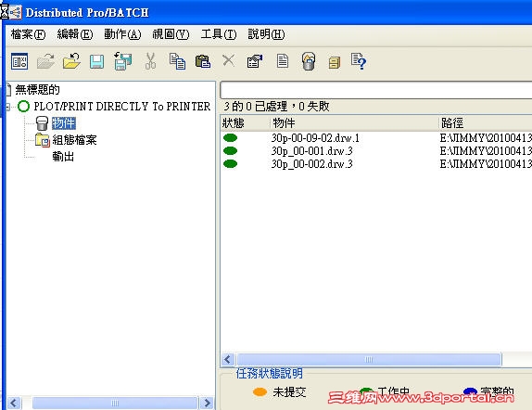Click the yellow stacked files icon

pos(335,62)
